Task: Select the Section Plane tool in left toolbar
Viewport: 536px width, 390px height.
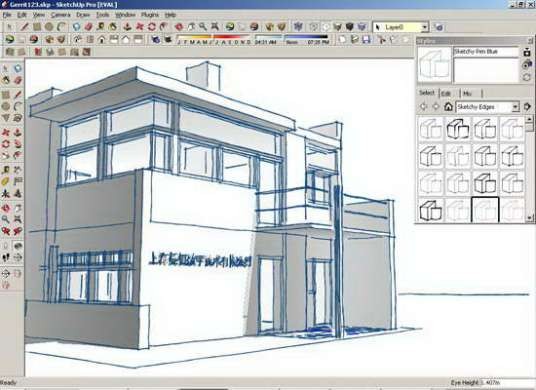Action: point(5,274)
